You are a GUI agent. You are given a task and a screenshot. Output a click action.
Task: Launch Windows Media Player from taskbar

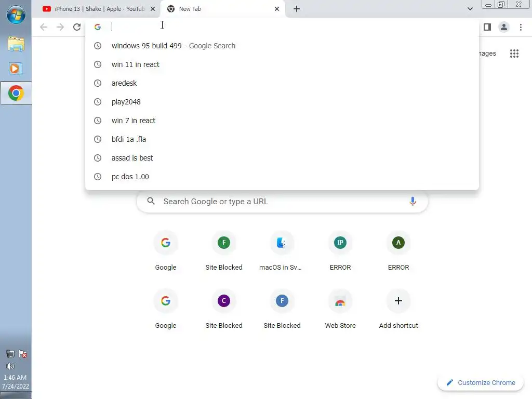click(x=16, y=69)
